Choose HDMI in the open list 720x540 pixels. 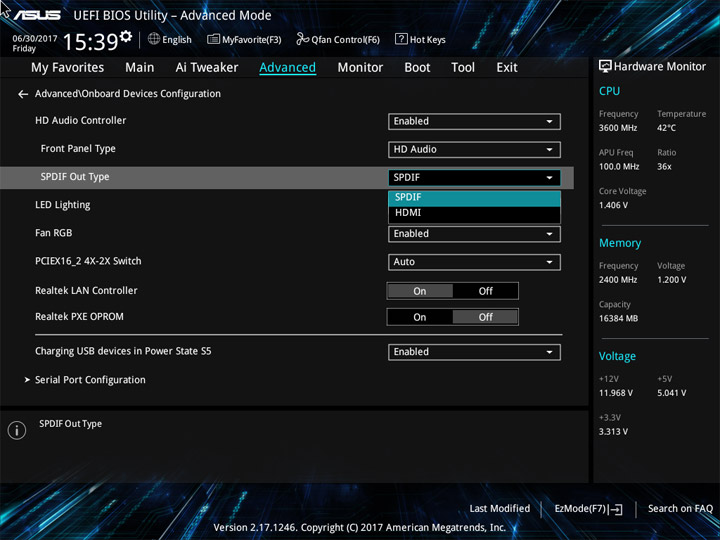474,213
